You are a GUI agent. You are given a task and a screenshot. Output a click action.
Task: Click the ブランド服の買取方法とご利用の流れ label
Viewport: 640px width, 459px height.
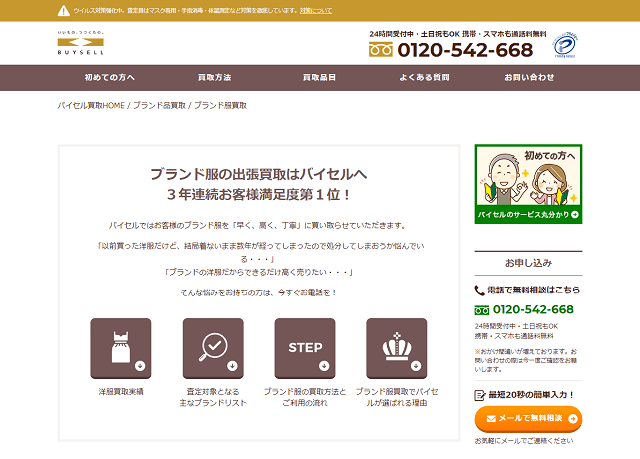click(x=305, y=397)
